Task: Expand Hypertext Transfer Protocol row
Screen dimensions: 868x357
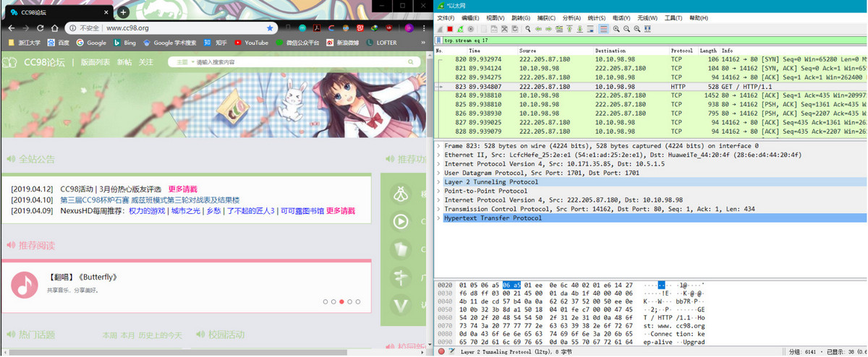Action: 438,218
